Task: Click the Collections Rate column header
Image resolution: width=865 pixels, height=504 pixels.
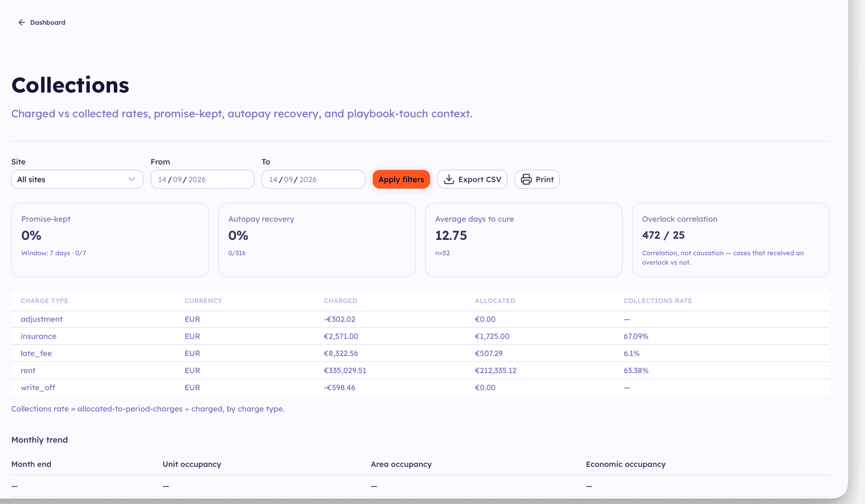Action: tap(658, 301)
